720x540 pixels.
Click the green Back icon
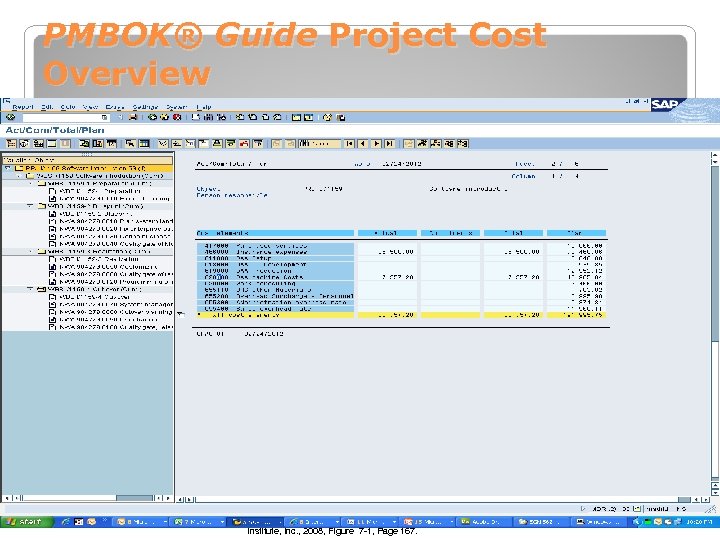point(152,118)
